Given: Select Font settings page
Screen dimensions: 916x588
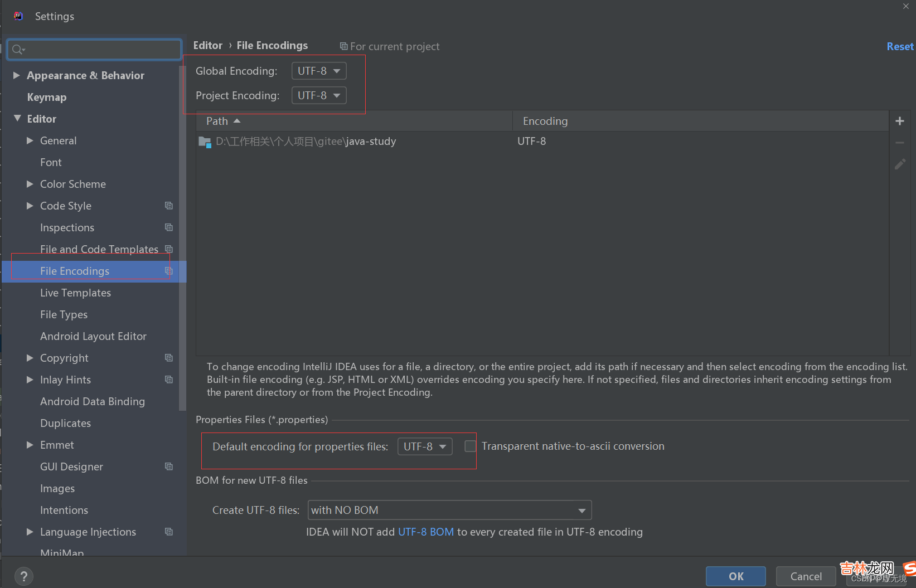Looking at the screenshot, I should coord(51,162).
